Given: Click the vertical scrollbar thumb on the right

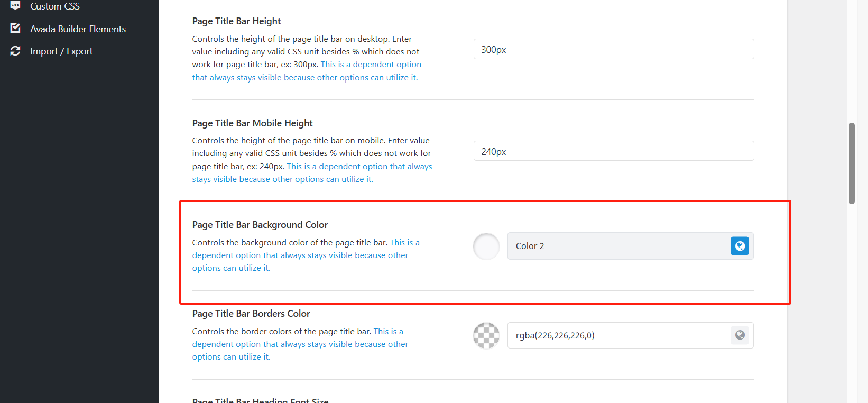Looking at the screenshot, I should [x=852, y=163].
